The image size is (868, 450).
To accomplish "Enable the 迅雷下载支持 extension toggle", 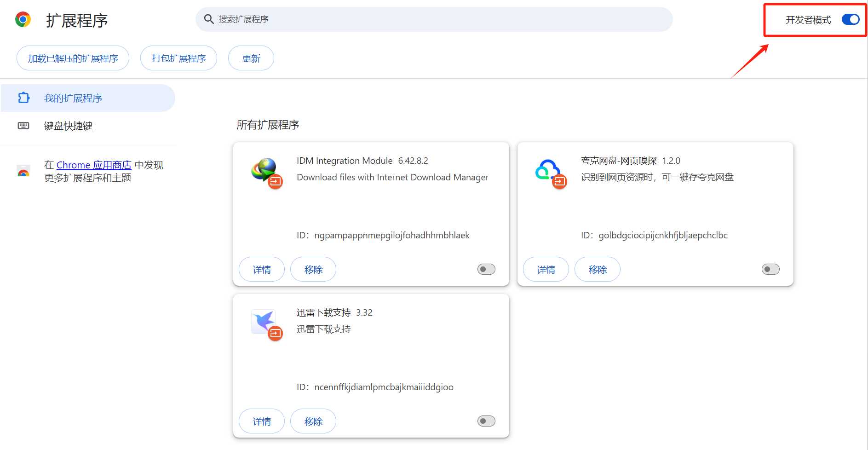I will [x=486, y=421].
